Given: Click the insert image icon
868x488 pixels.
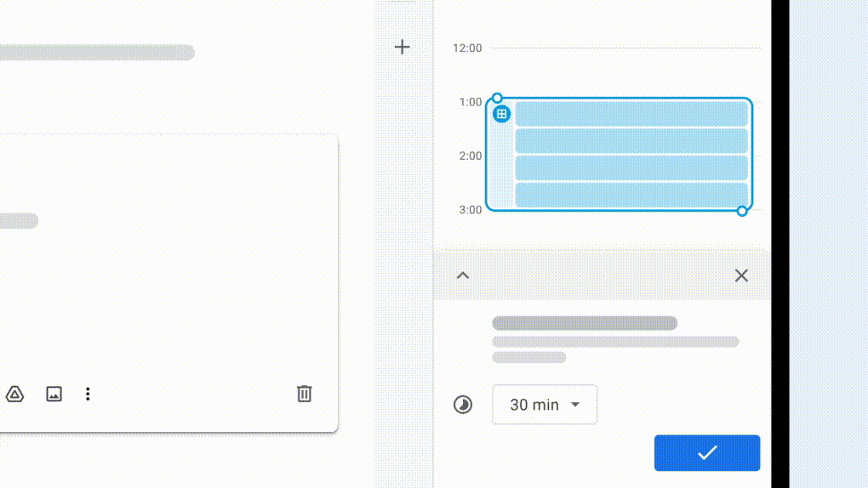Looking at the screenshot, I should pos(54,394).
